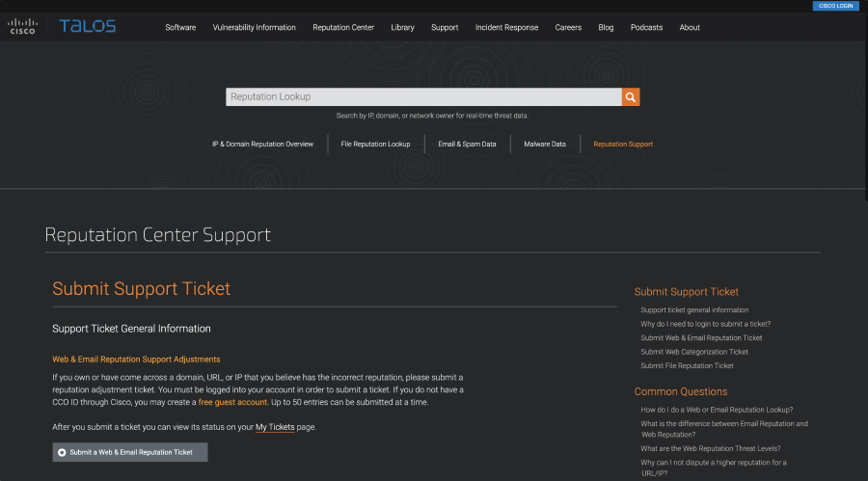Screen dimensions: 868x481
Task: Open Submit File Reputation Ticket link
Action: (x=687, y=365)
